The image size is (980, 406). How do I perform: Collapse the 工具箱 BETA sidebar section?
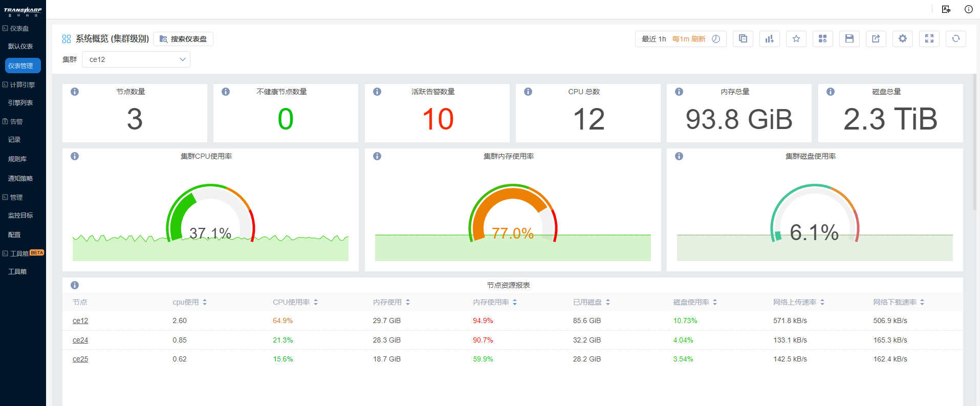coord(23,253)
